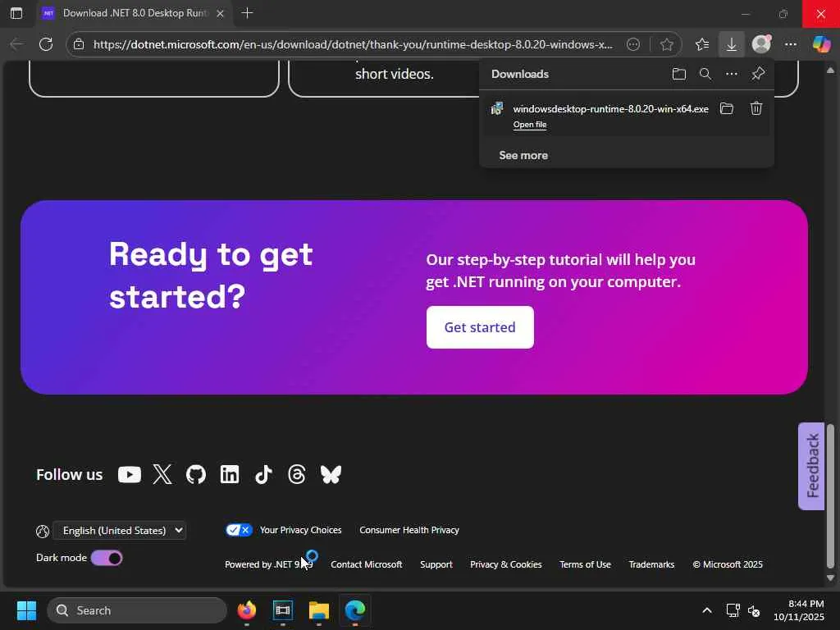Open Consumer Health Privacy link
The height and width of the screenshot is (630, 840).
(409, 530)
